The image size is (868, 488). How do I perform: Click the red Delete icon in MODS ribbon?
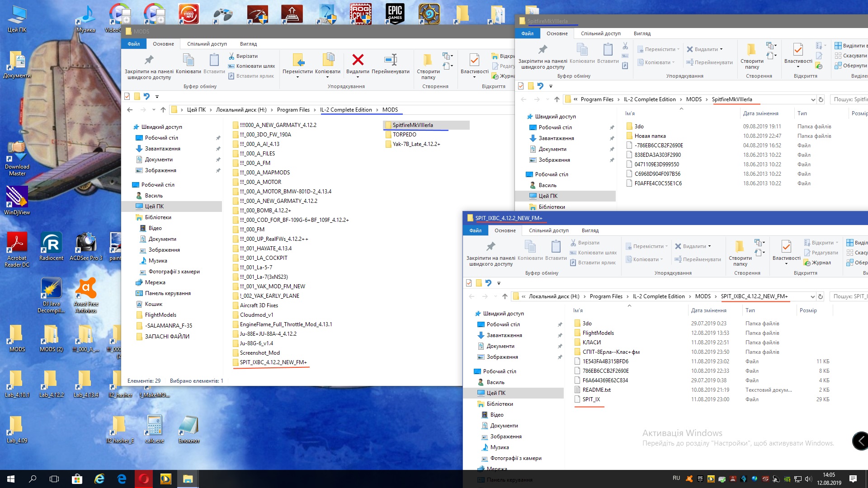[x=358, y=60]
